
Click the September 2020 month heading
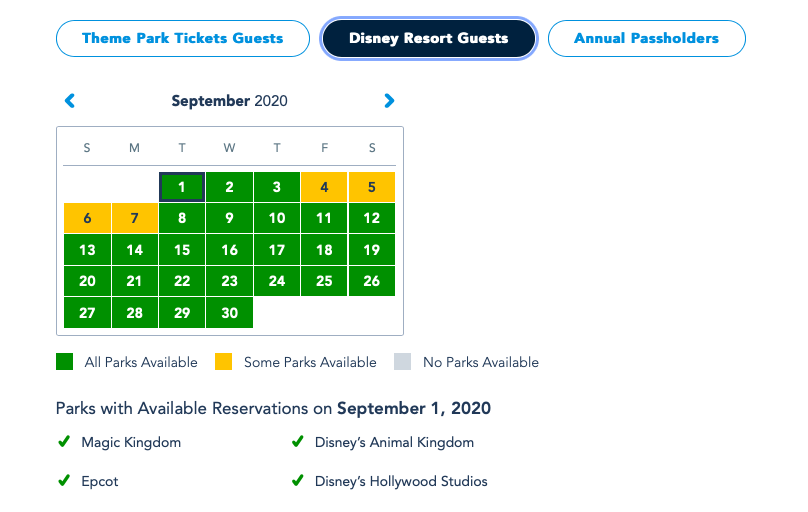[x=229, y=101]
